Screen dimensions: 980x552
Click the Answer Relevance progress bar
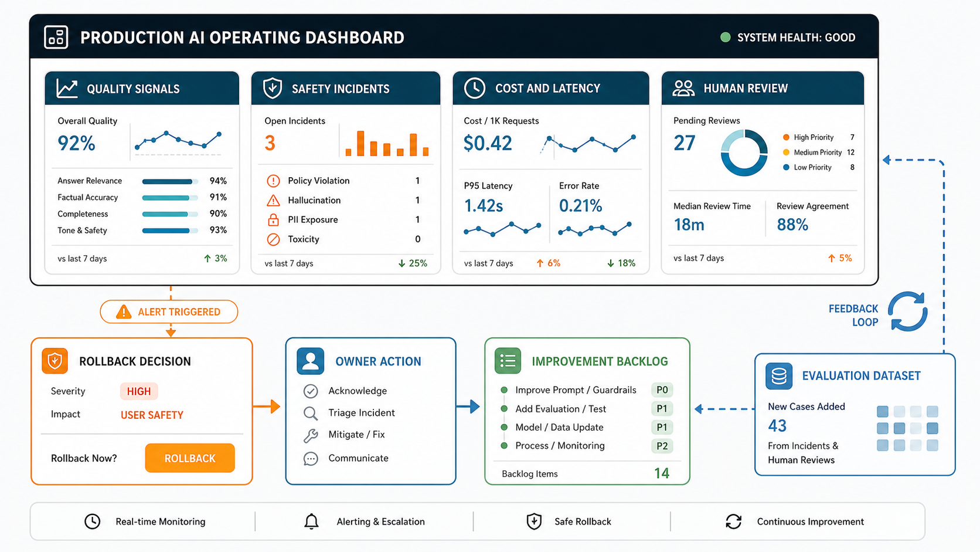coord(170,181)
